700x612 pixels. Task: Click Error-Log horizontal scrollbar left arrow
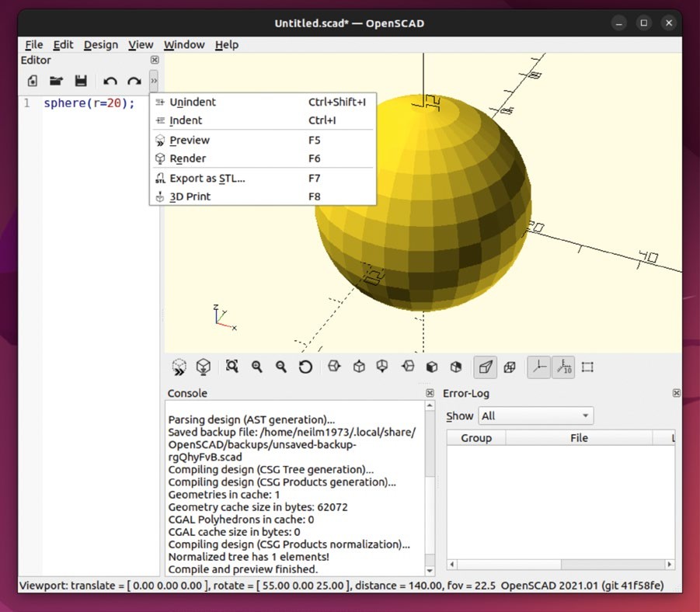point(452,565)
